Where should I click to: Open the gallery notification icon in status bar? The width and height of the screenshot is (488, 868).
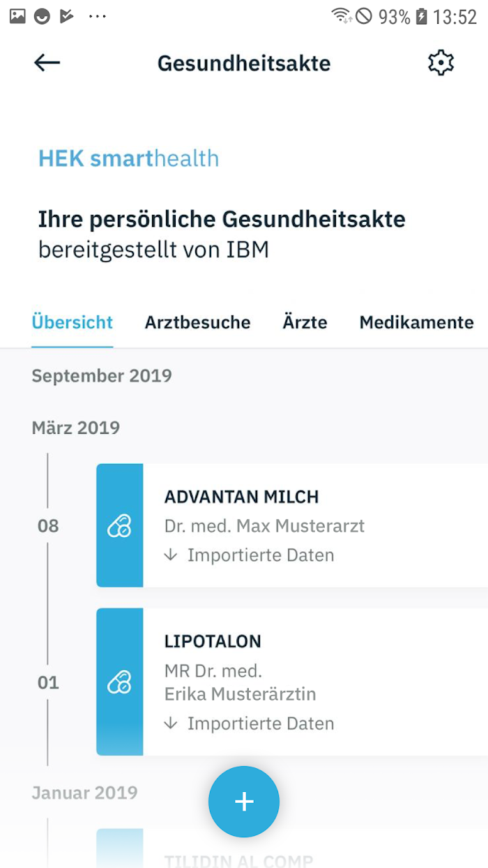tap(17, 16)
